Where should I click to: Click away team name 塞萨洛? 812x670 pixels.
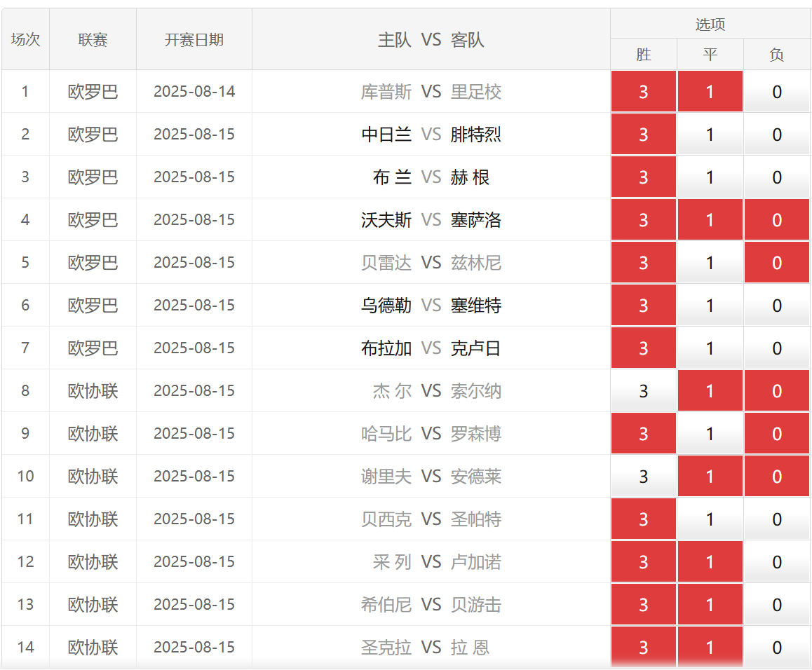476,220
